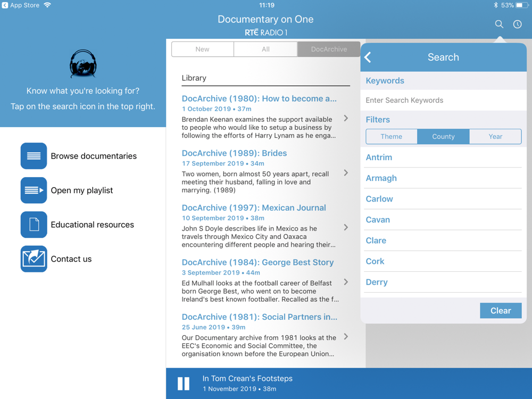This screenshot has width=532, height=399.
Task: Switch to the New tab
Action: click(x=203, y=49)
